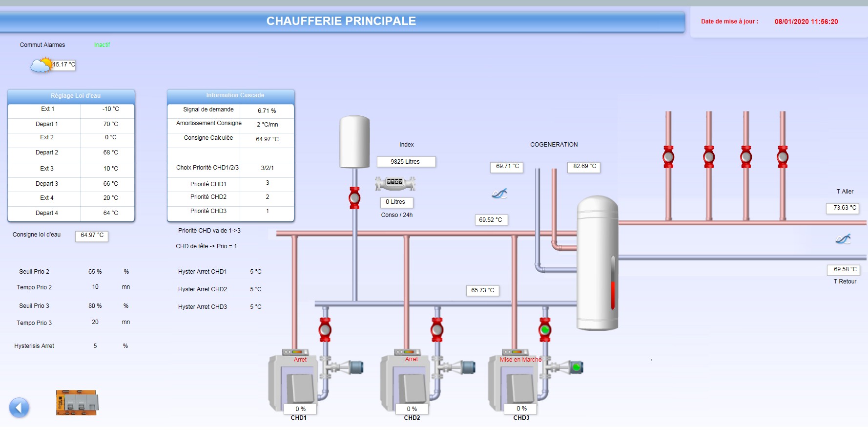Viewport: 868px width, 433px height.
Task: Select the water meter counter icon
Action: tap(395, 183)
